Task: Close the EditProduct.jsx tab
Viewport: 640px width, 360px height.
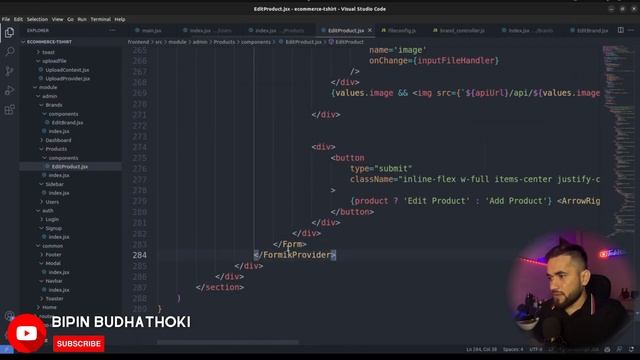Action: (x=370, y=30)
